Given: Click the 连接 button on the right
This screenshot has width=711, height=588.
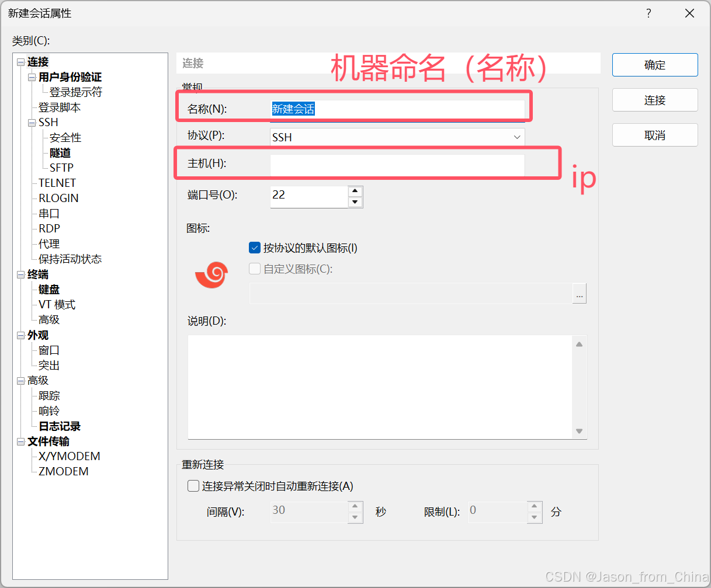Looking at the screenshot, I should tap(655, 100).
